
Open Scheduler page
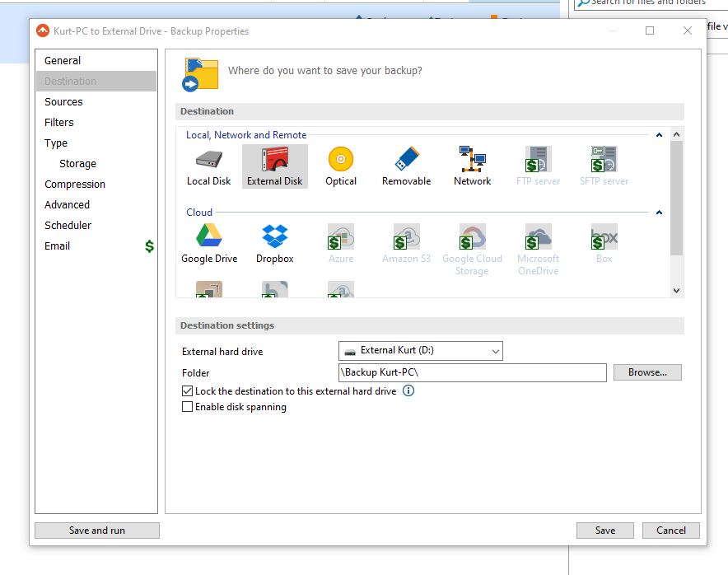[x=96, y=225]
